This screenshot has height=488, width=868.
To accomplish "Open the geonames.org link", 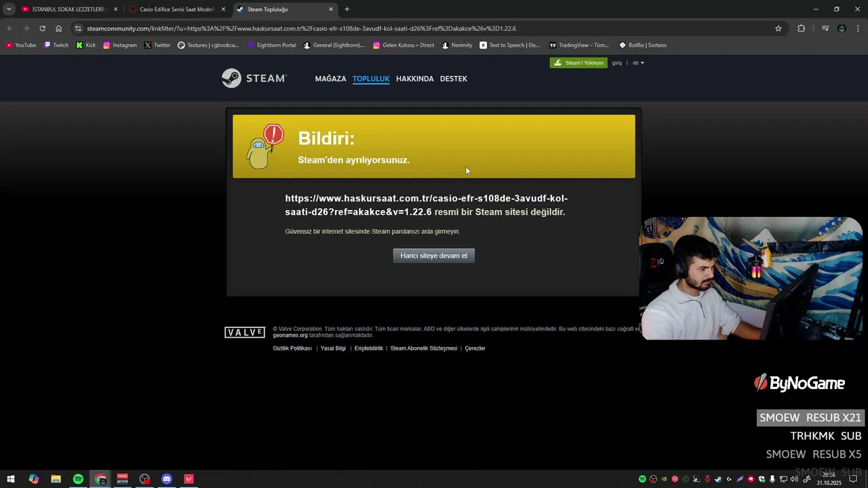I will coord(290,335).
